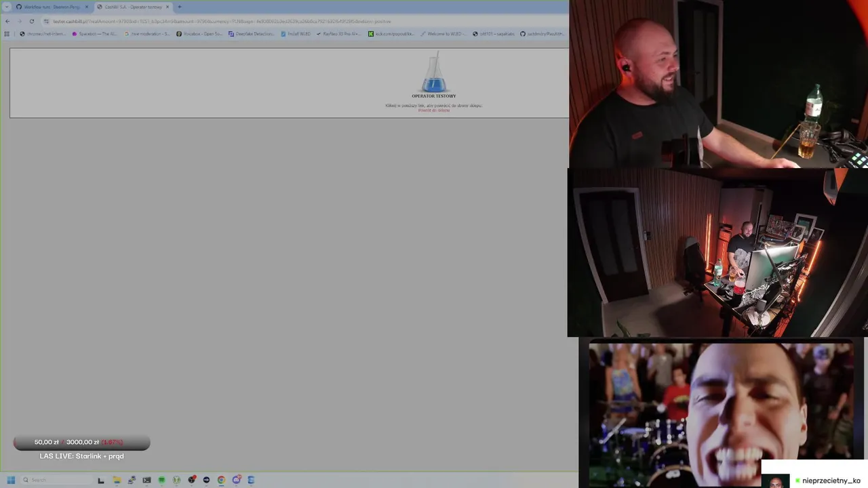Viewport: 868px width, 488px height.
Task: Click the Operator Testowy flask logo
Action: [x=434, y=73]
